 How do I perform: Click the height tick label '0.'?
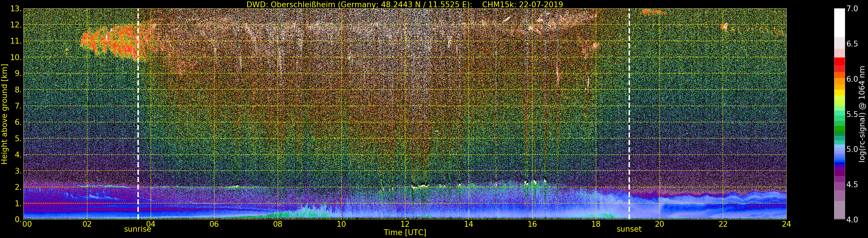pyautogui.click(x=18, y=219)
